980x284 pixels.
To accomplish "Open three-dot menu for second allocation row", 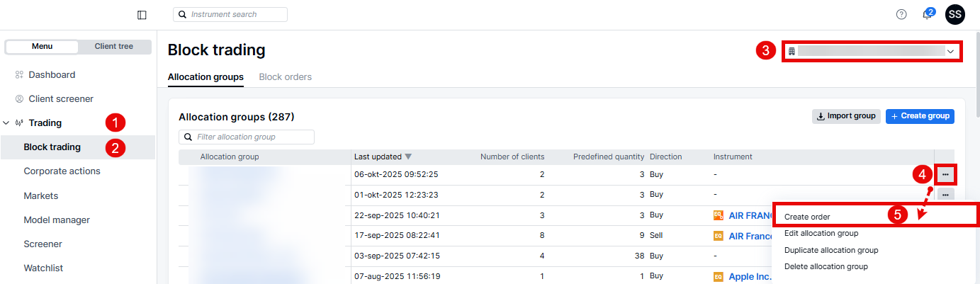I will point(945,194).
